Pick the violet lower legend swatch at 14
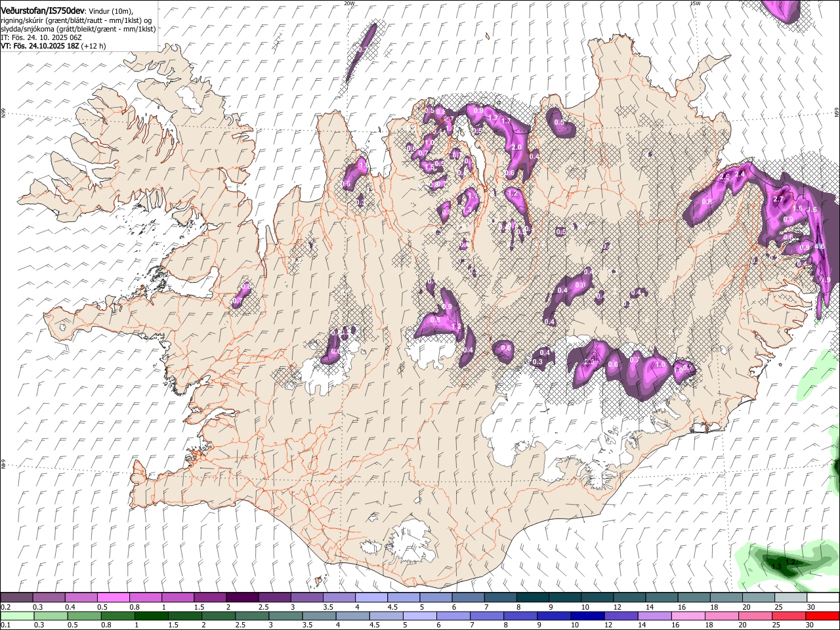Viewport: 840px width, 630px height. [x=655, y=616]
